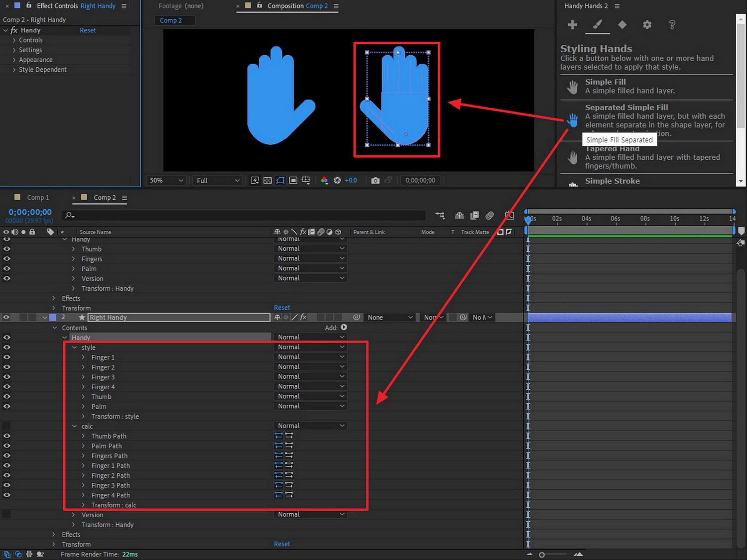Open the Full resolution dropdown
This screenshot has width=747, height=560.
pyautogui.click(x=218, y=180)
